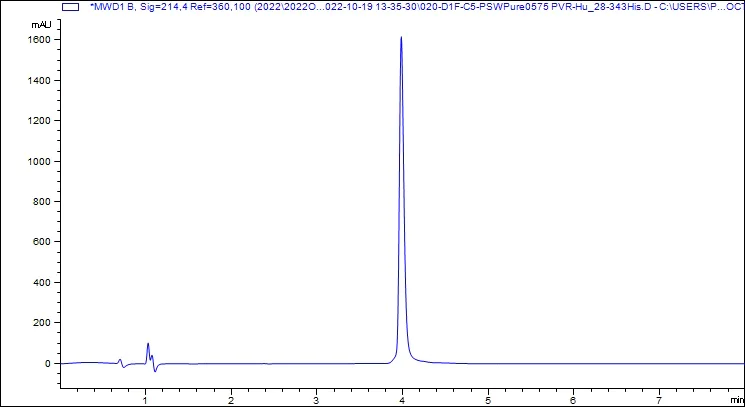Click the 1200 y-axis tick label
This screenshot has height=407, width=745.
click(x=40, y=121)
